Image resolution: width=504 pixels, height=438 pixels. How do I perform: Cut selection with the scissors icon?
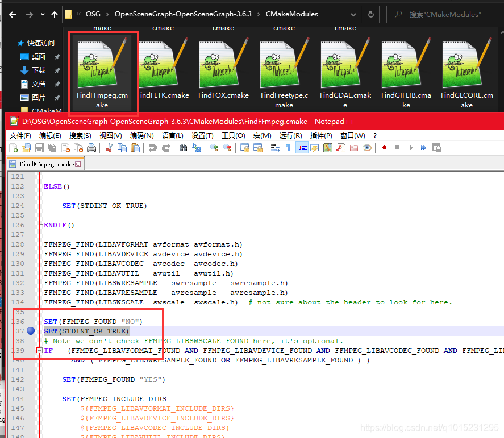[x=109, y=148]
